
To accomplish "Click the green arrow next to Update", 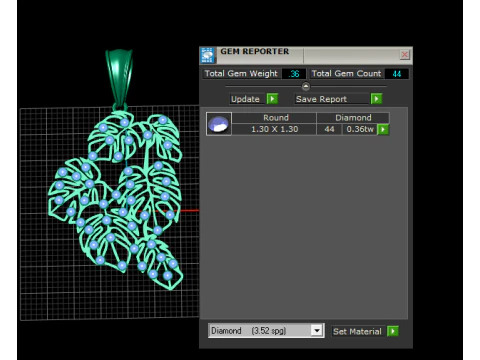I will [x=272, y=99].
